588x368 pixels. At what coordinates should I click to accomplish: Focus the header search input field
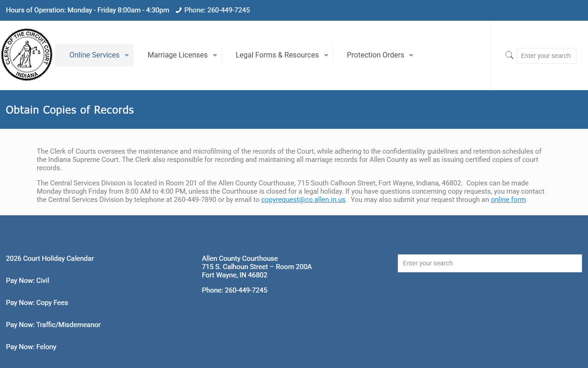coord(546,56)
